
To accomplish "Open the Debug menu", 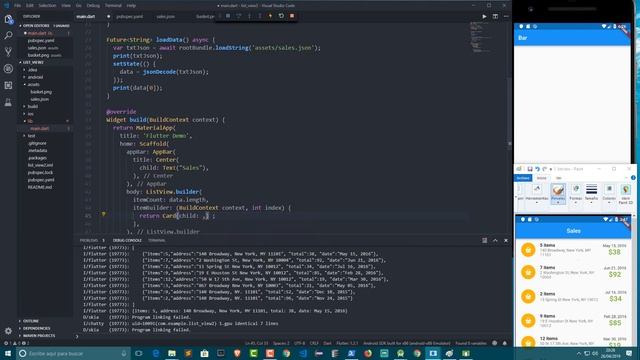I will click(93, 6).
